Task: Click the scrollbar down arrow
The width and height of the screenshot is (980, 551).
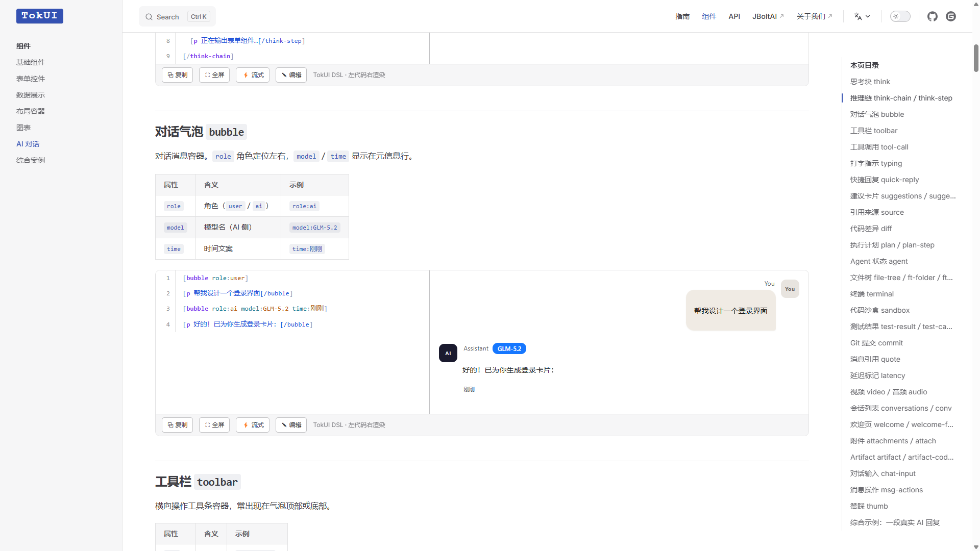Action: click(976, 547)
